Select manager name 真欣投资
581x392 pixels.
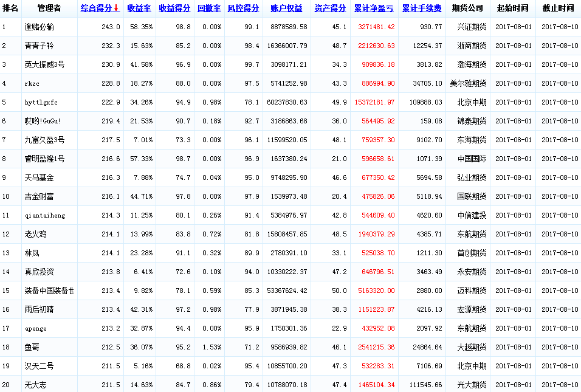[x=40, y=272]
